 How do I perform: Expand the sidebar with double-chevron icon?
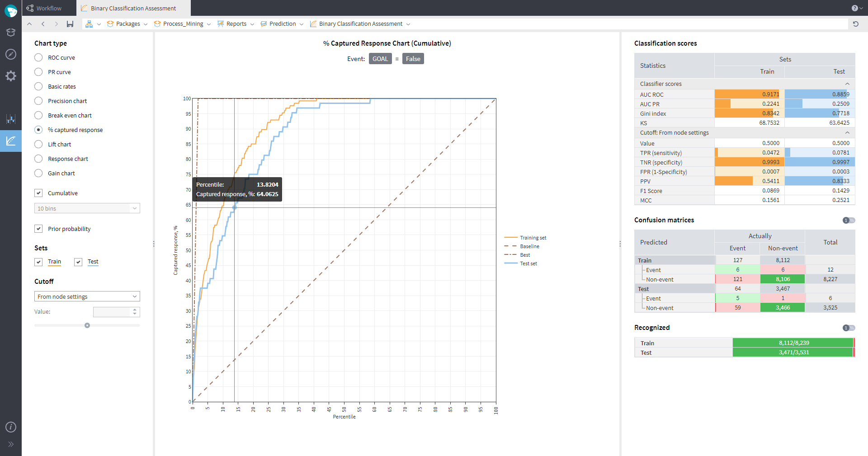pyautogui.click(x=11, y=444)
